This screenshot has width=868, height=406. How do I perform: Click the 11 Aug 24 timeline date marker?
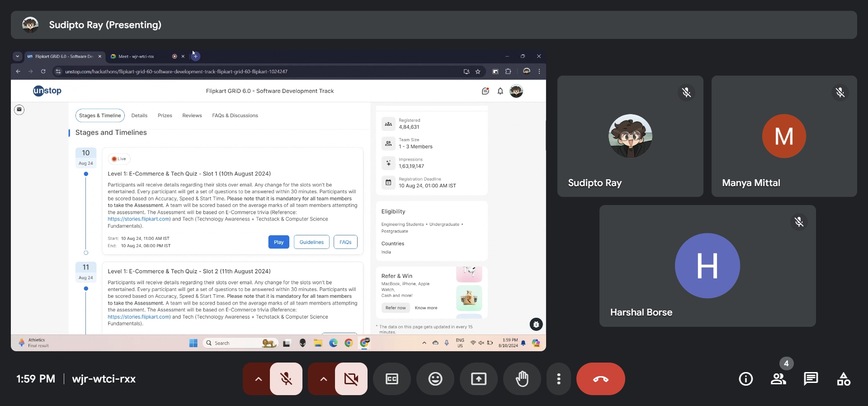coord(86,272)
